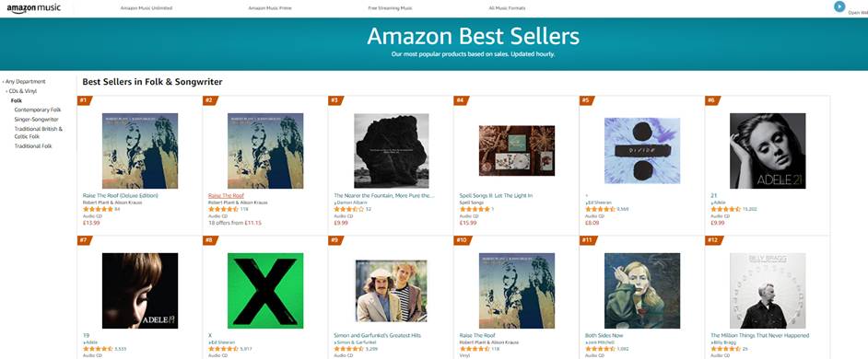Select Free Streaming Music menu item
The width and height of the screenshot is (868, 359).
point(391,8)
